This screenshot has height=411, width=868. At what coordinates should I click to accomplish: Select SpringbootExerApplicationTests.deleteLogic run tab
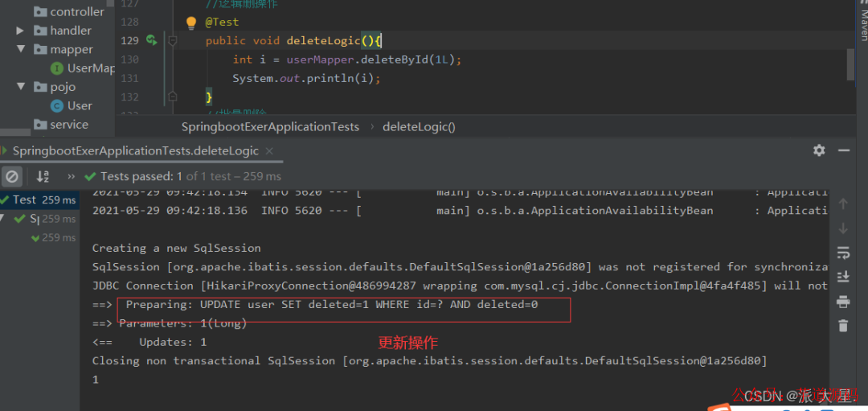point(136,150)
